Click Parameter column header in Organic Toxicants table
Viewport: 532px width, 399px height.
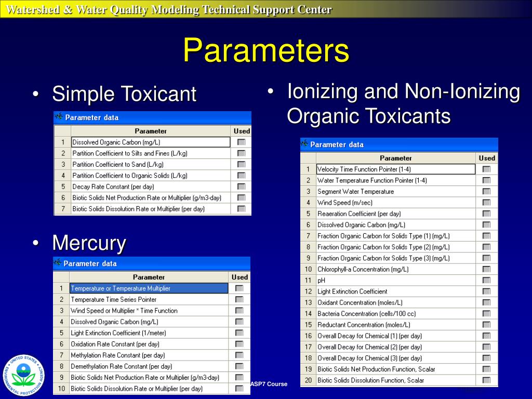(395, 158)
